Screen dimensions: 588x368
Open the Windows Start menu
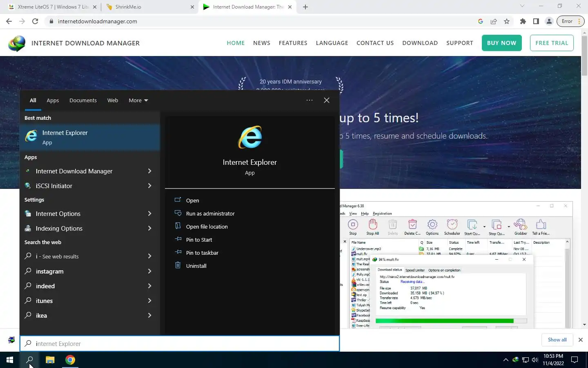[10, 360]
